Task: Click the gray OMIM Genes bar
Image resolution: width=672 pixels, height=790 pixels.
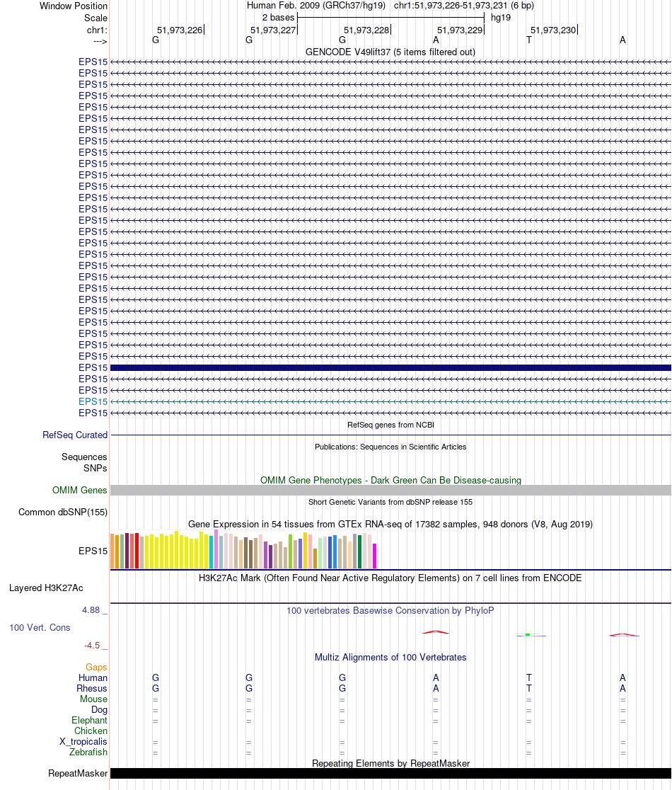Action: 390,491
